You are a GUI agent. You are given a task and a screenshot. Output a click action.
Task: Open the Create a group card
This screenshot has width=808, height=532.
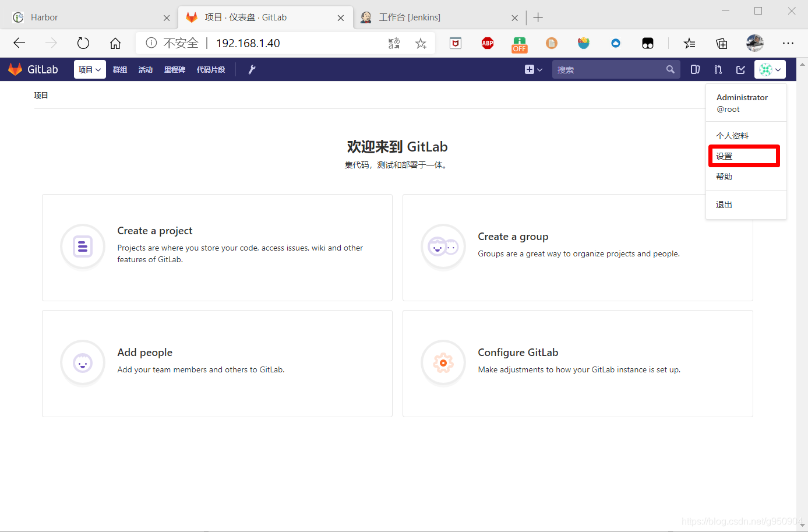(578, 248)
